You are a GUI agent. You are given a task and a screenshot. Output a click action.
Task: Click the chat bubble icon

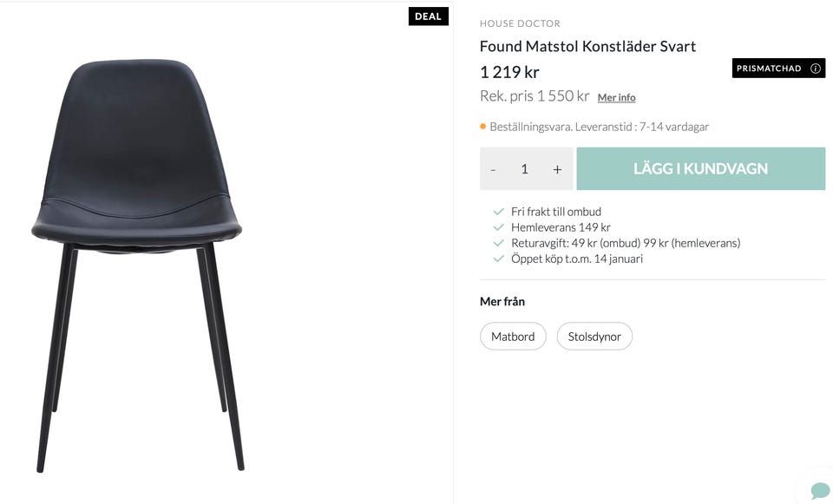(819, 491)
